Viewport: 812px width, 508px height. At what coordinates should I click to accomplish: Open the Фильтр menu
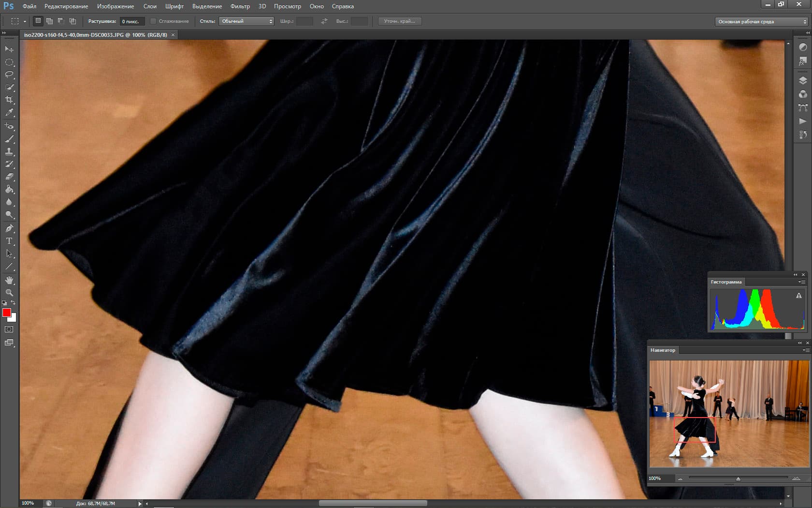coord(240,6)
